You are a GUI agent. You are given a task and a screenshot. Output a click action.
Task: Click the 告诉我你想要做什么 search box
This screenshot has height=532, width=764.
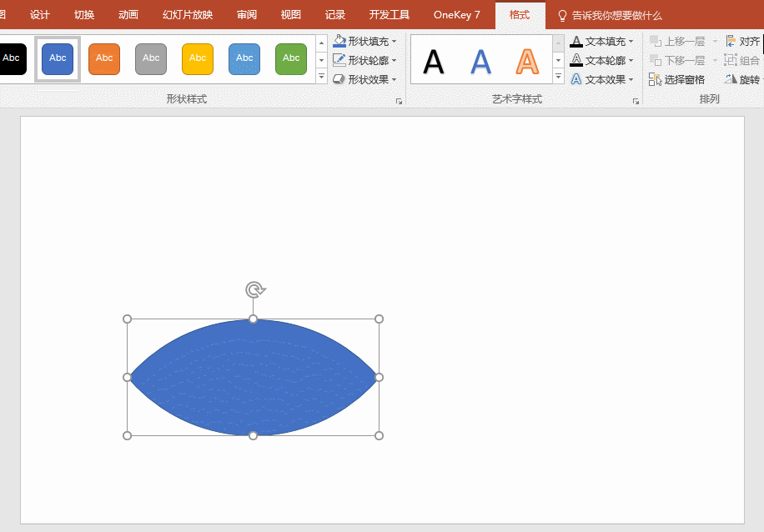pyautogui.click(x=610, y=16)
